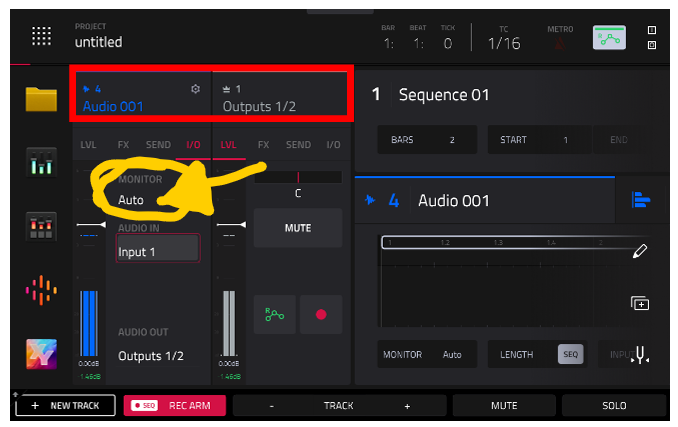Open the main menu grid icon
678x427 pixels.
(x=42, y=36)
